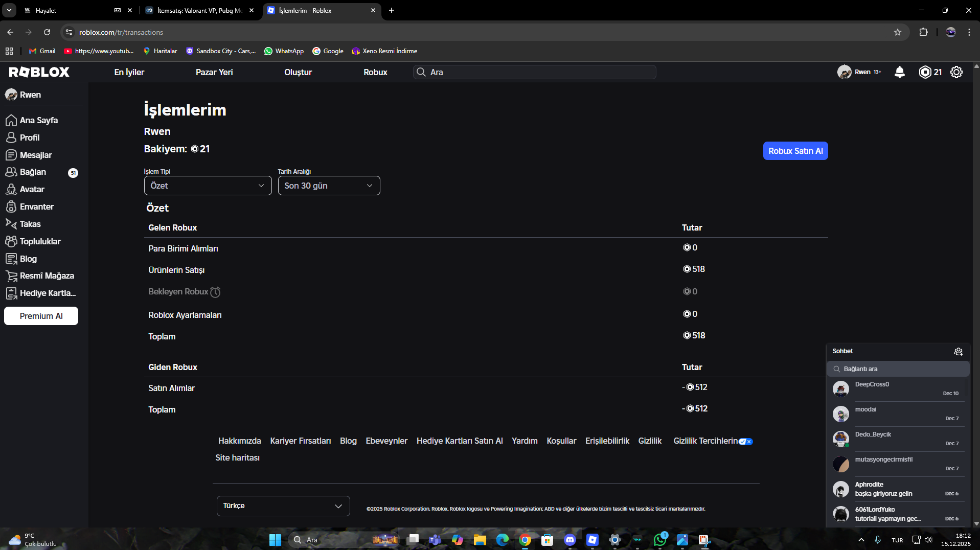This screenshot has height=550, width=980.
Task: Open the browser tab search dropdown arrow
Action: (9, 10)
